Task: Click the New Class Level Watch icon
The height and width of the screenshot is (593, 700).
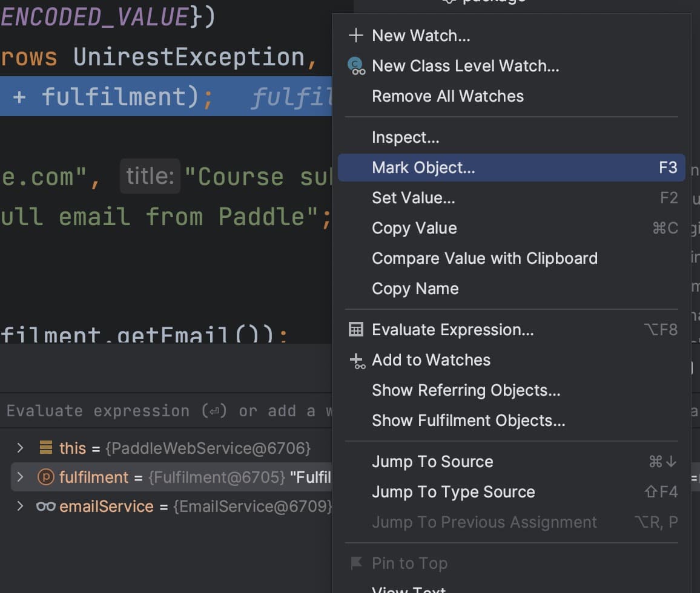Action: pos(357,65)
